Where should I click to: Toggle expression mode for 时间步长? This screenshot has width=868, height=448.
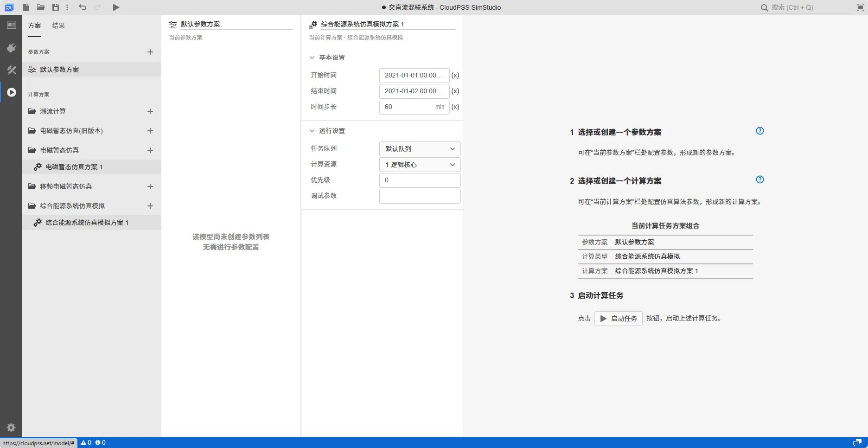455,107
